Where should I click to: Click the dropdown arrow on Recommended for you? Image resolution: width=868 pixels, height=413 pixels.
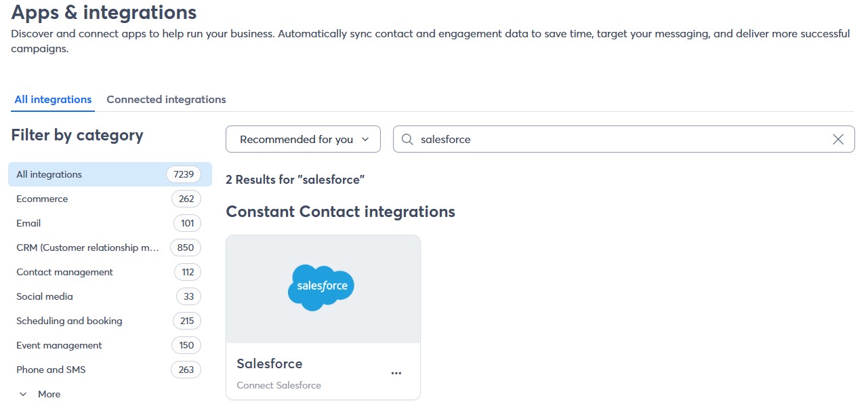(x=365, y=139)
